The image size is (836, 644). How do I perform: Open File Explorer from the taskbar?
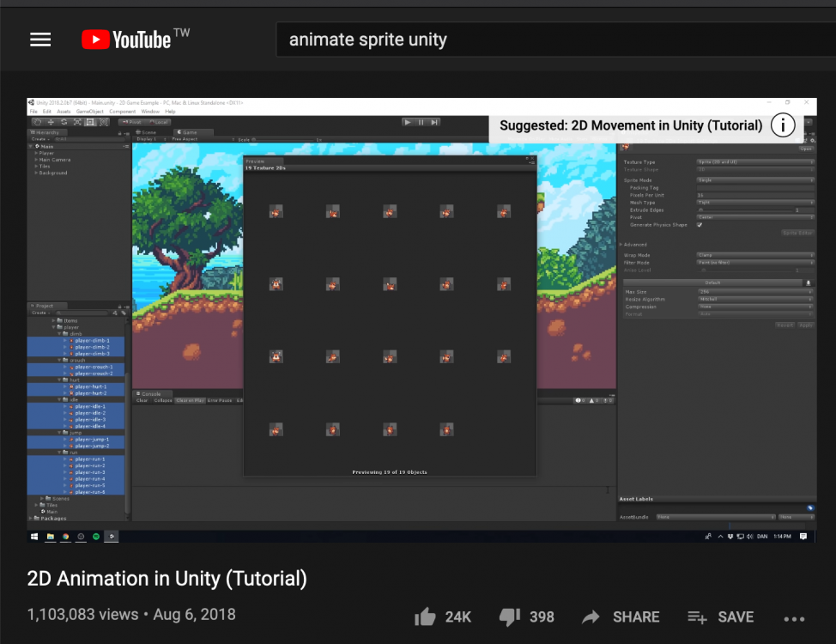pyautogui.click(x=50, y=536)
